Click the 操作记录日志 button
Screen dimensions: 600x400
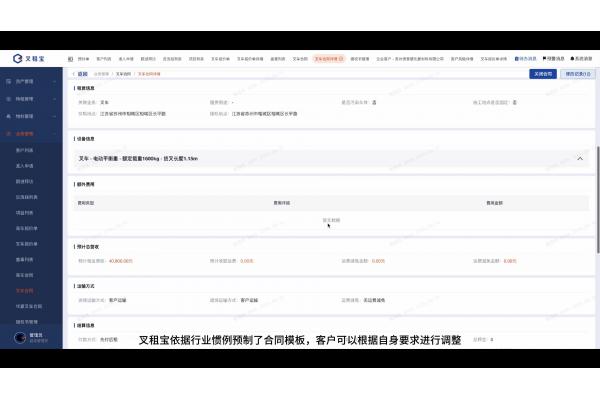576,73
